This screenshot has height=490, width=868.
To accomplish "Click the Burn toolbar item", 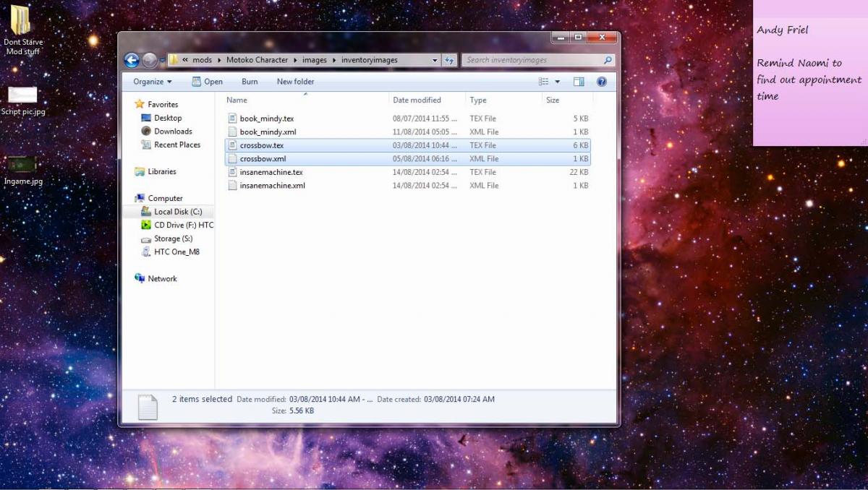I will pos(250,82).
